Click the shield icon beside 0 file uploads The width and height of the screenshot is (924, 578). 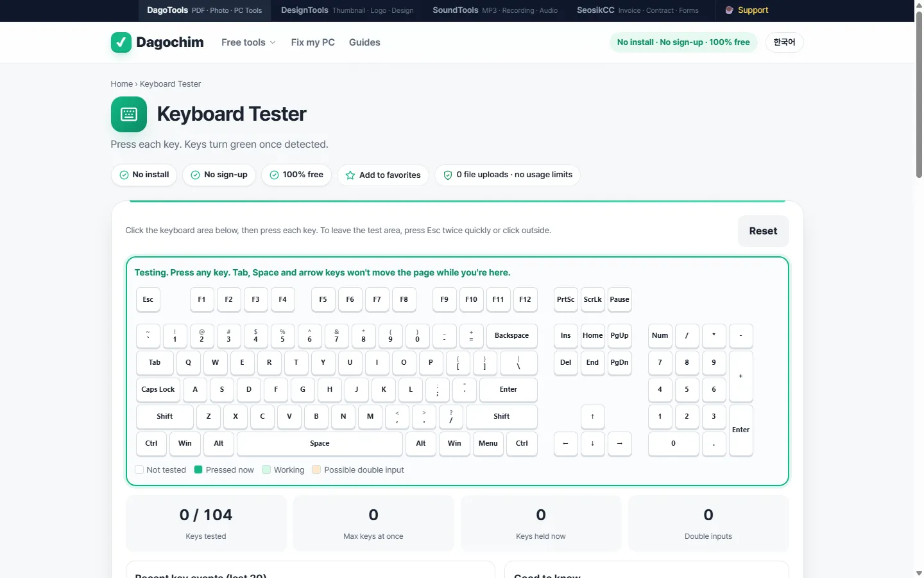(448, 175)
